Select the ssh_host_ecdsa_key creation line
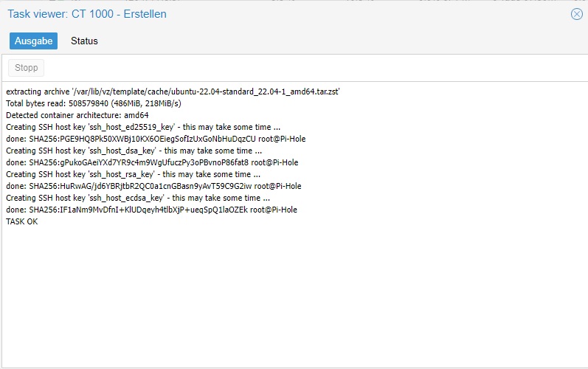Screen dimensions: 588x369 coord(138,198)
